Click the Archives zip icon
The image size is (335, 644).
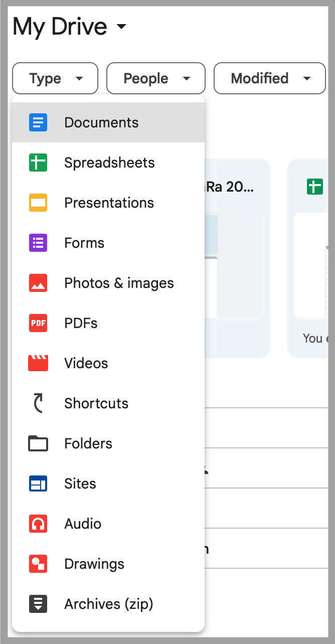tap(38, 604)
